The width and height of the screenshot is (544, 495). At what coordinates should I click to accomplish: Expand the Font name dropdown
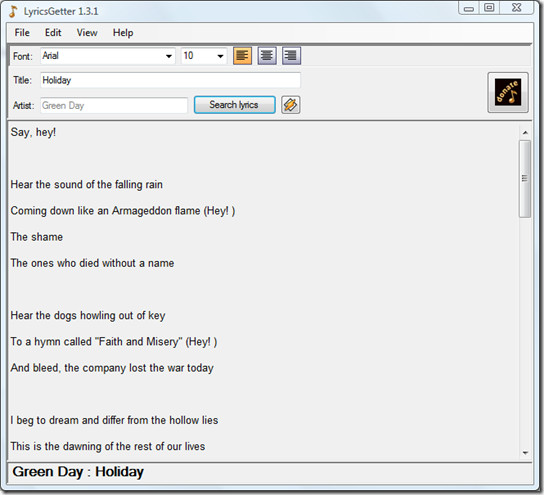(x=169, y=56)
